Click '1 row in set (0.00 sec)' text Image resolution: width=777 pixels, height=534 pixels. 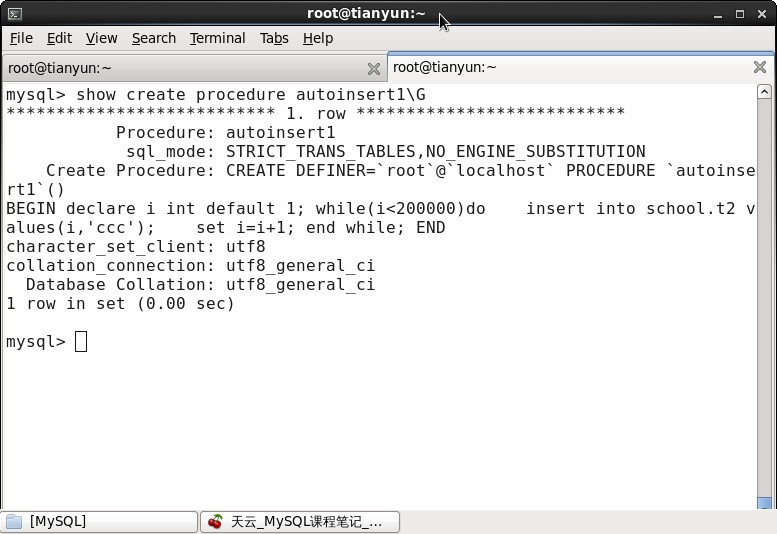[120, 304]
